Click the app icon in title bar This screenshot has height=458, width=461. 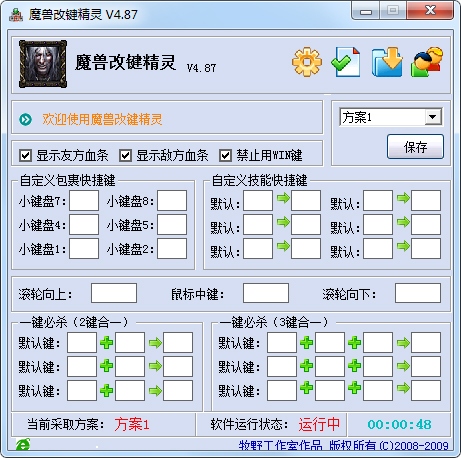tap(16, 15)
